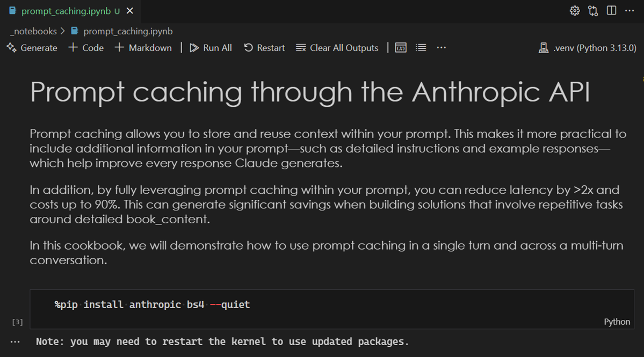This screenshot has height=357, width=644.
Task: Open the notebook Outline icon
Action: (421, 47)
